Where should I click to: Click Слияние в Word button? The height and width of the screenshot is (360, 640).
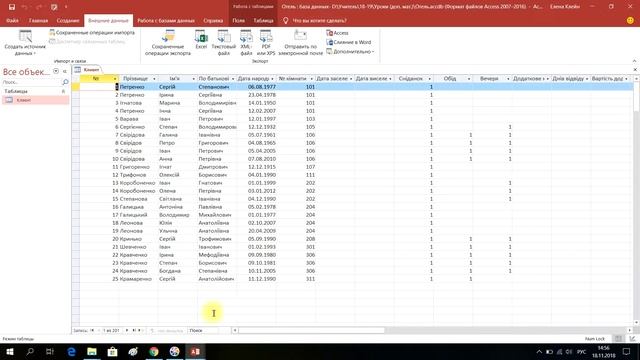coord(349,42)
